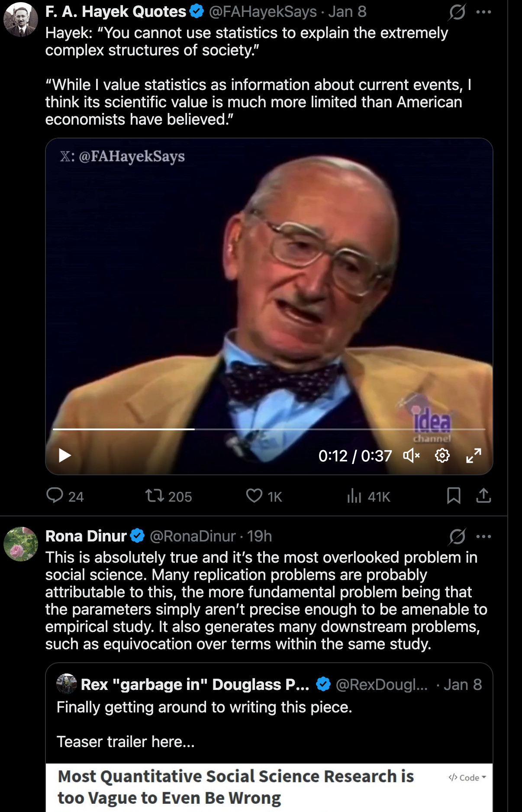
Task: Open the @FAHayekSays profile handle
Action: click(x=263, y=12)
